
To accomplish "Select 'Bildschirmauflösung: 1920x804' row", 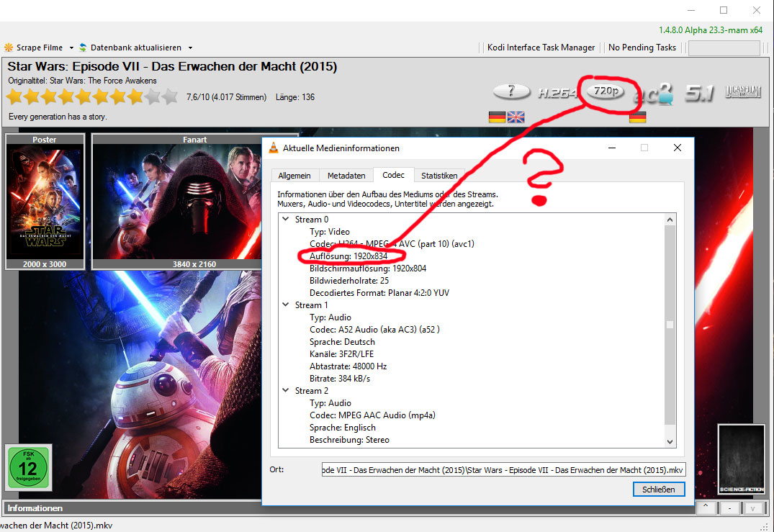I will point(368,269).
